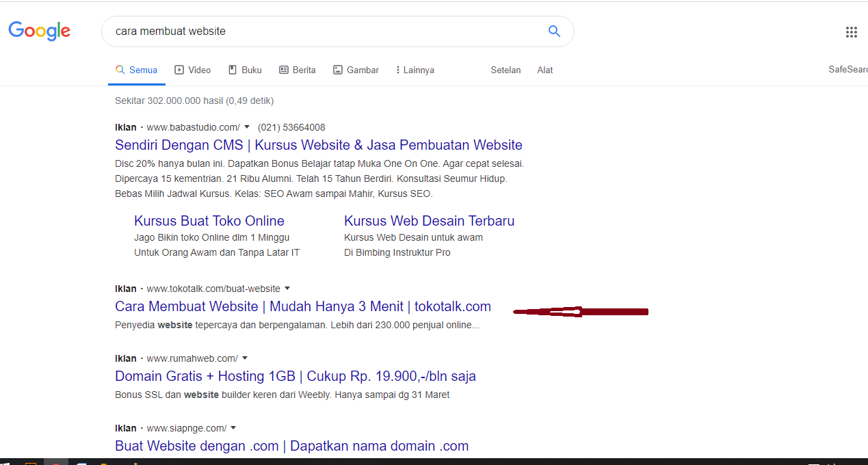Image resolution: width=868 pixels, height=465 pixels.
Task: Open the Setelan menu
Action: point(505,70)
